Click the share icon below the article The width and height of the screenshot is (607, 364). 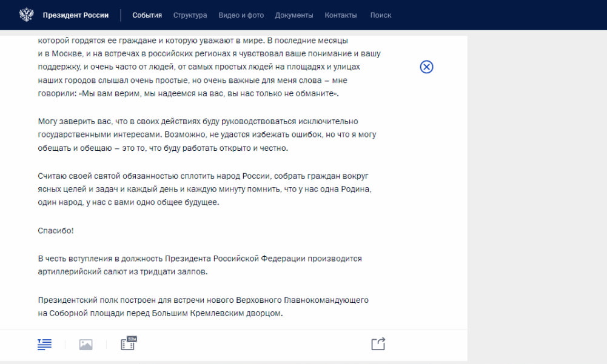[x=378, y=344]
